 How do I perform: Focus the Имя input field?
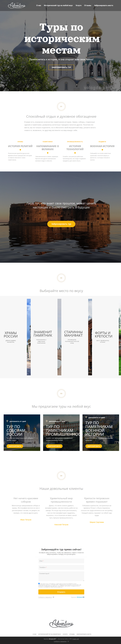coord(61,561)
